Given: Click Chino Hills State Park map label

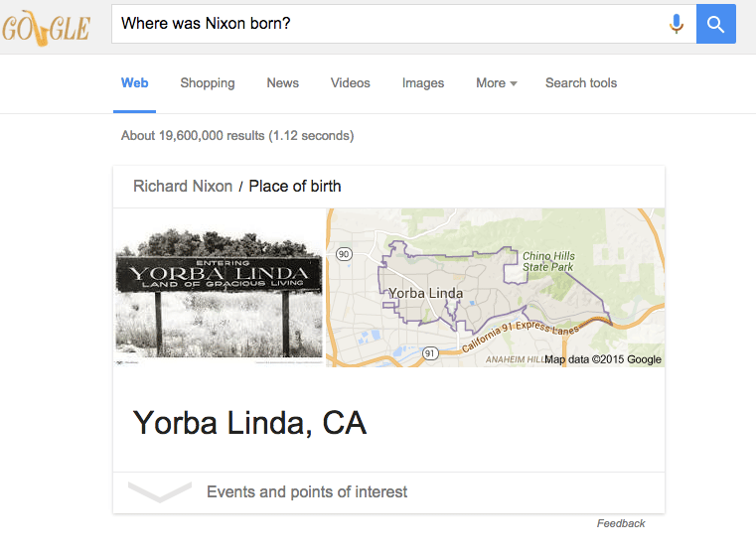Looking at the screenshot, I should (x=548, y=262).
